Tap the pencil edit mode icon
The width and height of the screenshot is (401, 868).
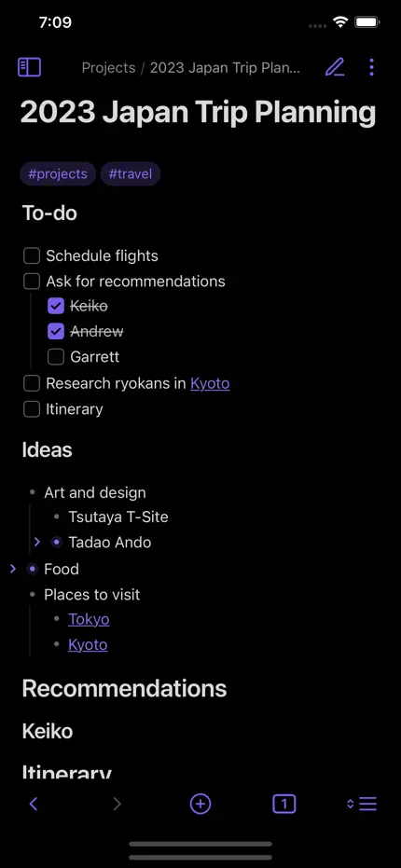pos(335,67)
